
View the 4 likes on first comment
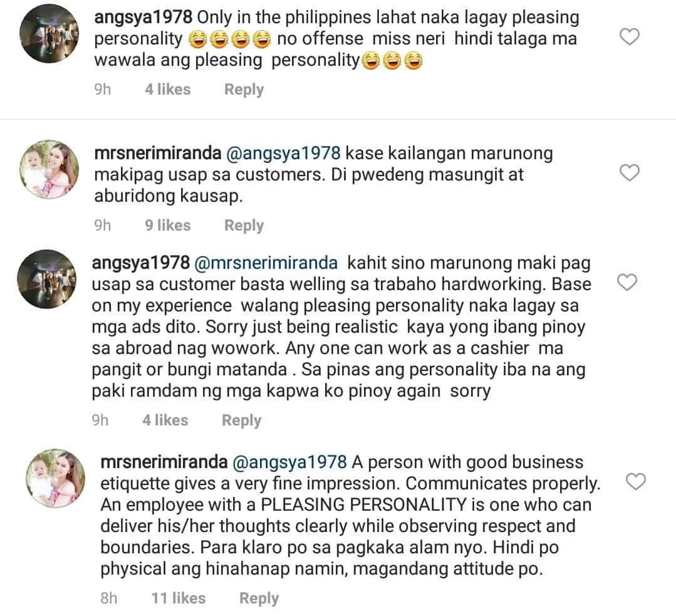(168, 89)
